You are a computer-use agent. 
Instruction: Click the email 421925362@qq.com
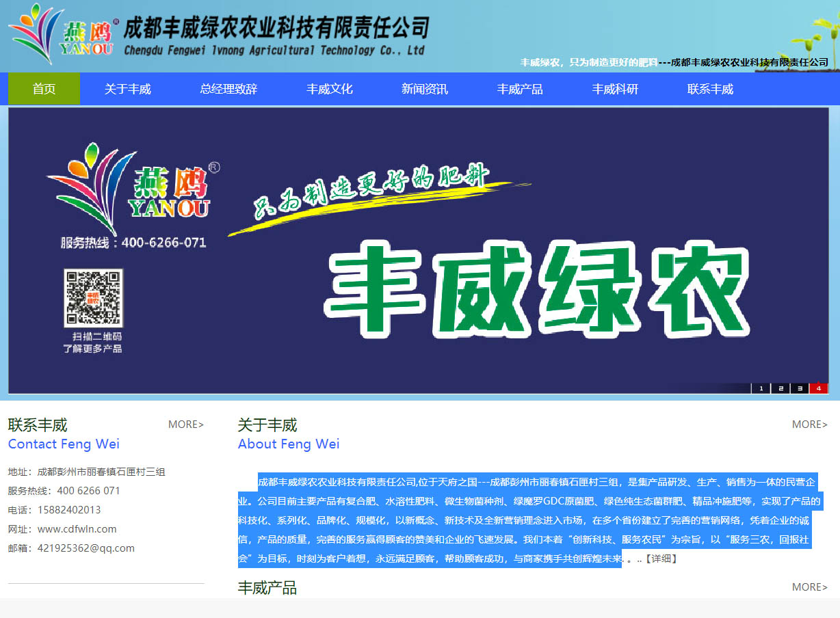coord(86,548)
